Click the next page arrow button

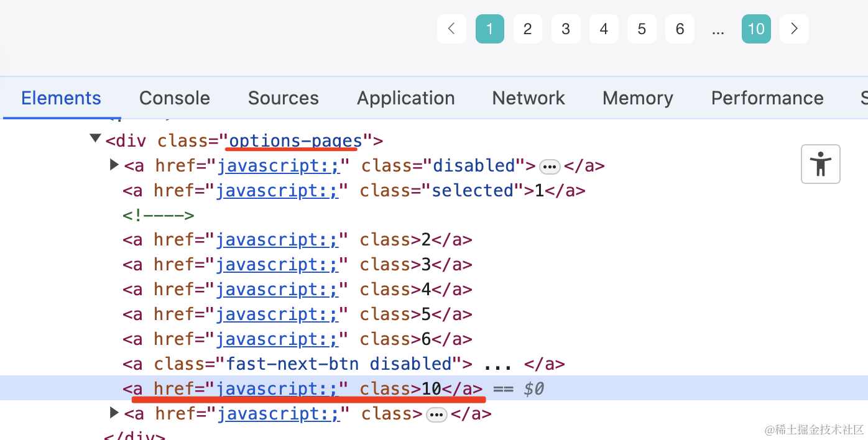pos(794,29)
